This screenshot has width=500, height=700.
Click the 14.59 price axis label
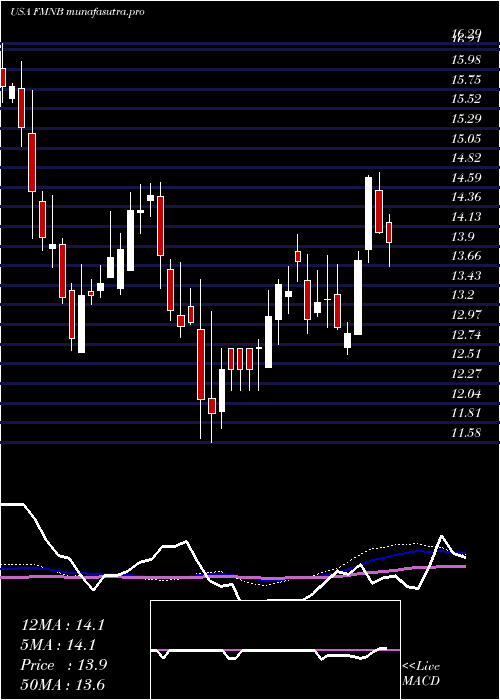click(x=466, y=178)
